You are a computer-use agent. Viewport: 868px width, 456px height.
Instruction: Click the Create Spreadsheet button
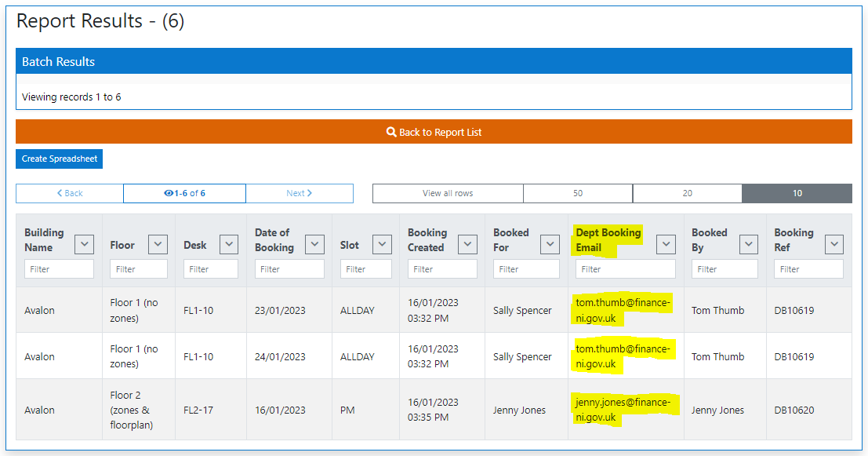coord(59,159)
